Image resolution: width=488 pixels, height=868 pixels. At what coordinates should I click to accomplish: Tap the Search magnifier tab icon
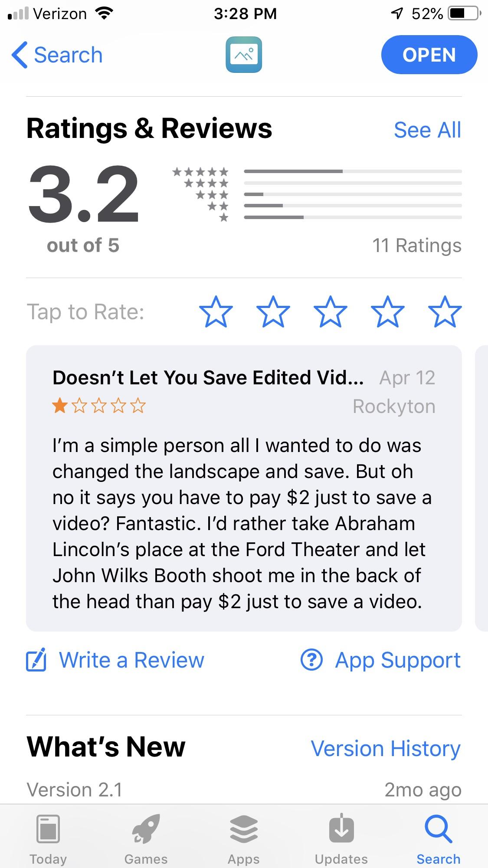coord(438,829)
